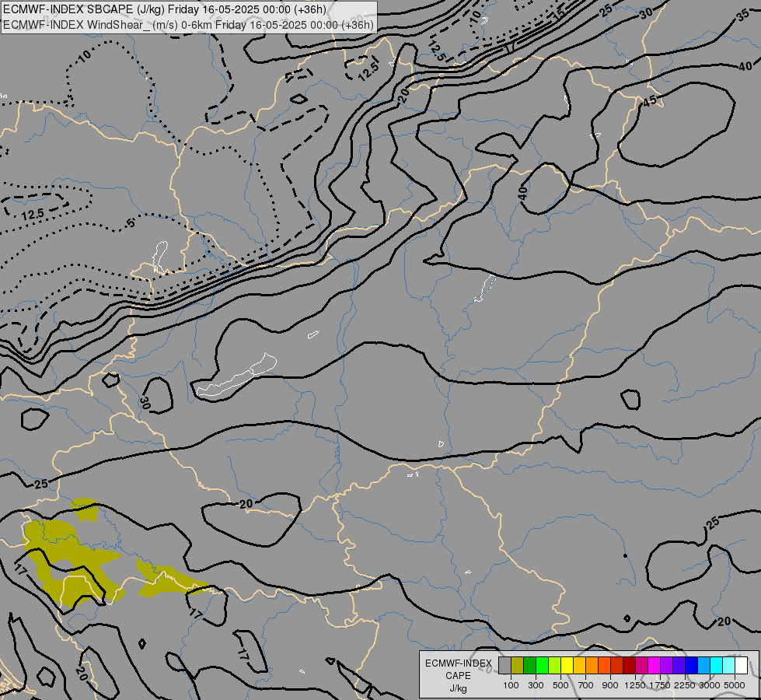Click the sky blue swatch left of 3000

tap(704, 665)
